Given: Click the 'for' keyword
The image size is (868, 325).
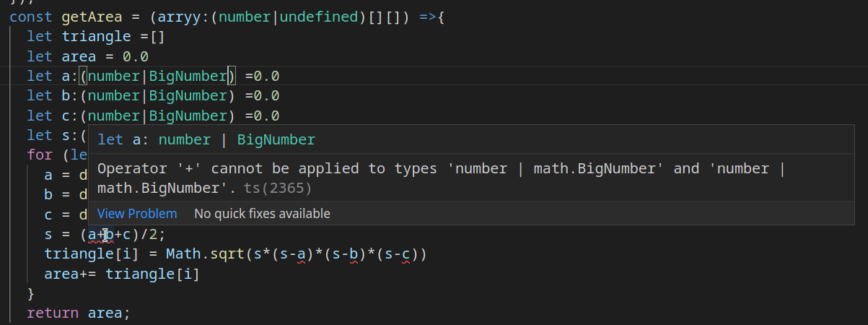Looking at the screenshot, I should (40, 155).
